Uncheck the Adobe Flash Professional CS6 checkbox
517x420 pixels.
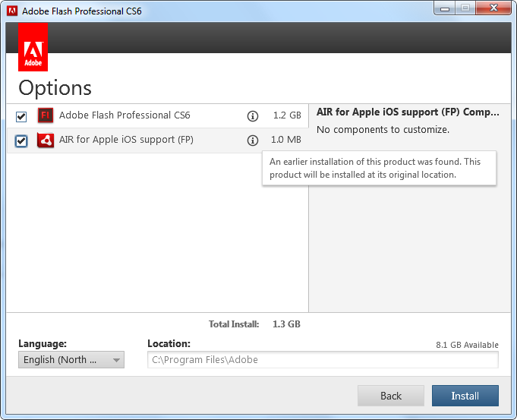(x=21, y=116)
